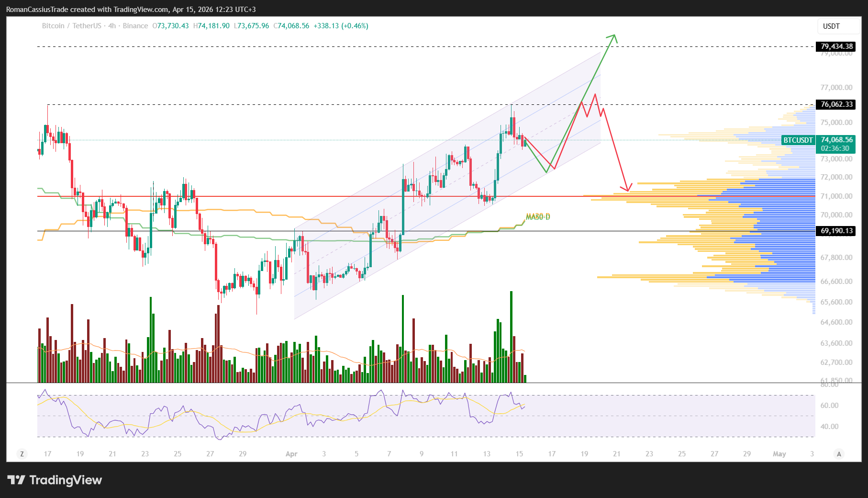The image size is (868, 498).
Task: Click the 11 date label on time axis
Action: pyautogui.click(x=454, y=454)
